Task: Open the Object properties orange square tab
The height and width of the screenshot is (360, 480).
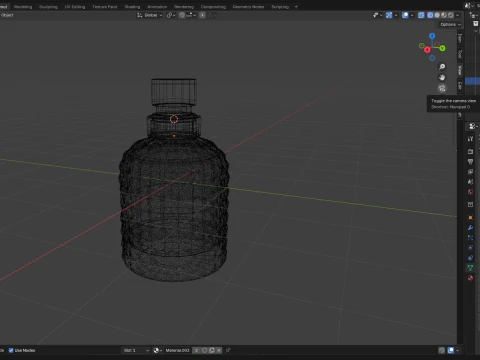Action: [470, 218]
